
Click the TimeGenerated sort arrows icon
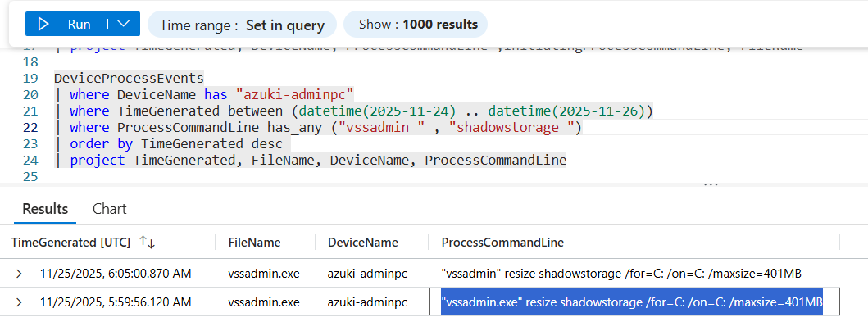148,242
